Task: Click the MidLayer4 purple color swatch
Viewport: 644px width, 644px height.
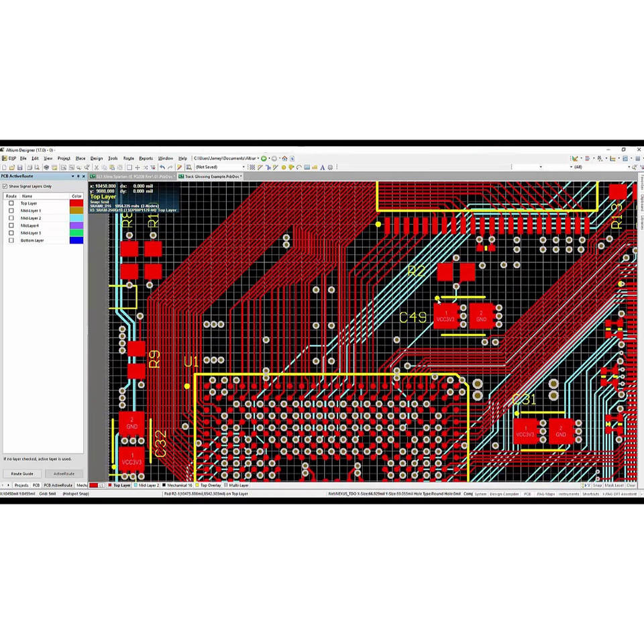Action: pos(76,225)
